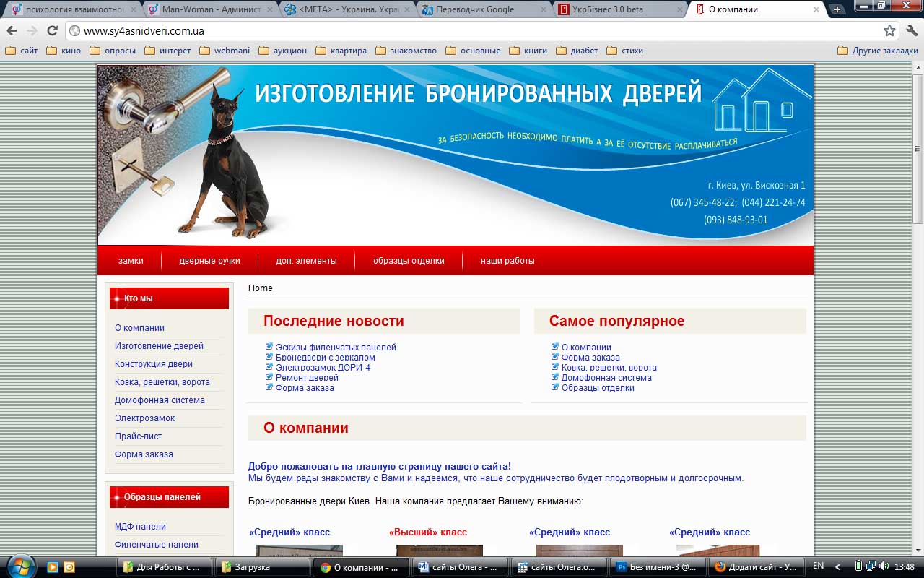Open the "Бронедвери с зеркалом" news link

[x=326, y=357]
